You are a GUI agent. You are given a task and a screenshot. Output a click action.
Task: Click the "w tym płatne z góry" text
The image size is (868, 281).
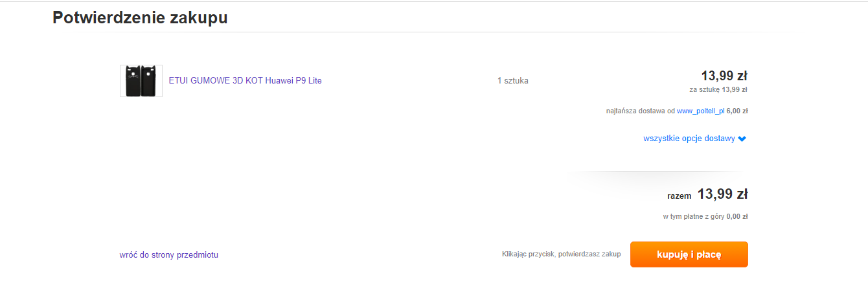click(693, 216)
